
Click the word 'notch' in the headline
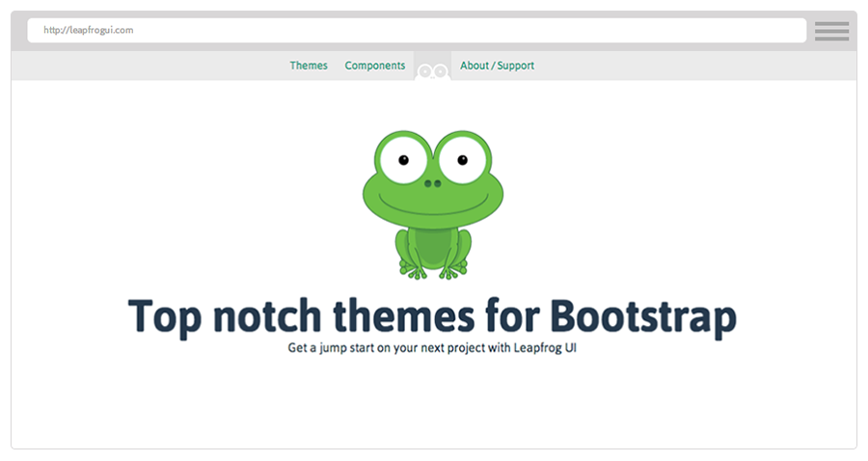(x=264, y=316)
